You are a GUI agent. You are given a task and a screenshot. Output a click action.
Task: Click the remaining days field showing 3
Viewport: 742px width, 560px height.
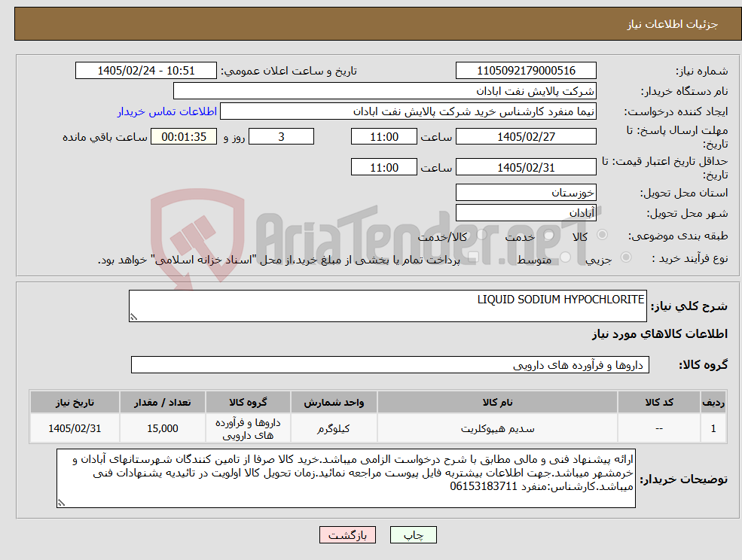pyautogui.click(x=281, y=137)
